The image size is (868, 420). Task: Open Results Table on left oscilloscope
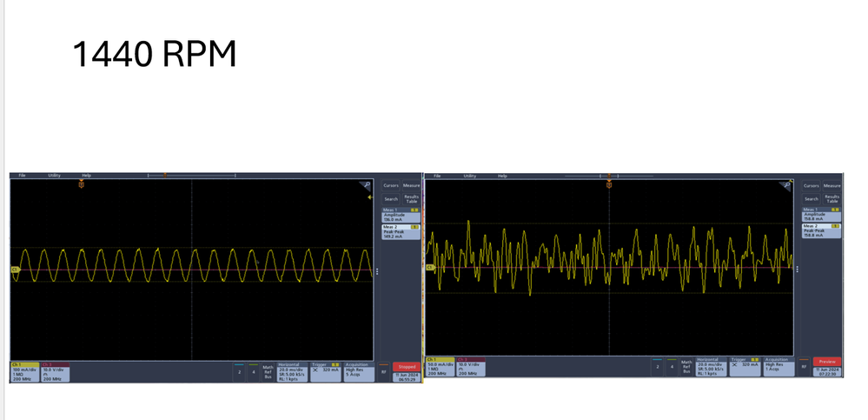[411, 199]
